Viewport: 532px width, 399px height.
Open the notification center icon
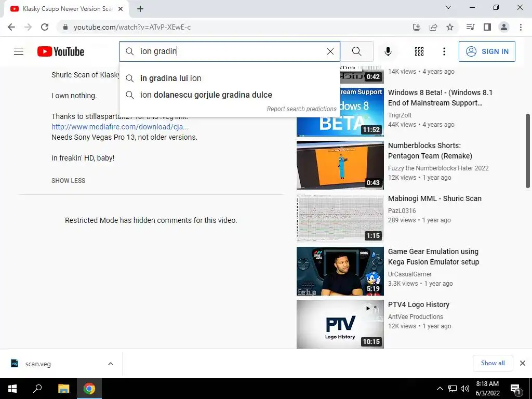click(515, 389)
